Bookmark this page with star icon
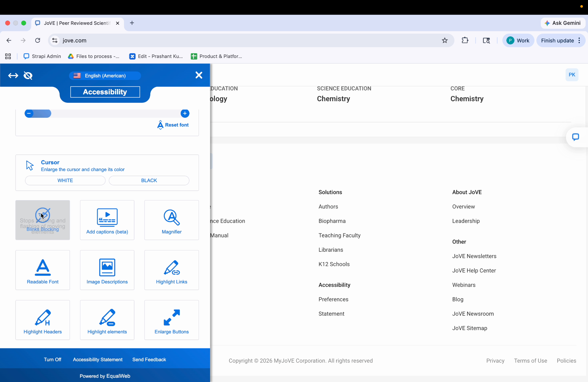Screen dimensions: 588x382 (x=445, y=40)
